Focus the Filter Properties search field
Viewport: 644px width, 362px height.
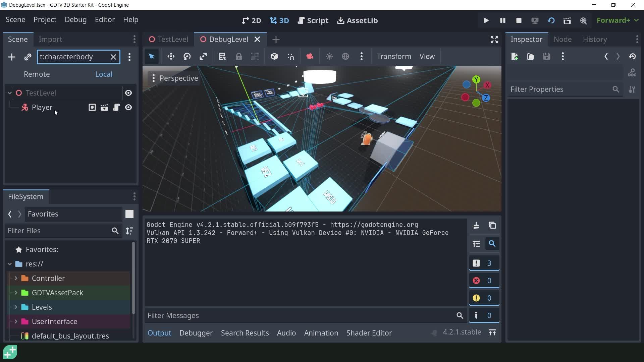pyautogui.click(x=565, y=89)
